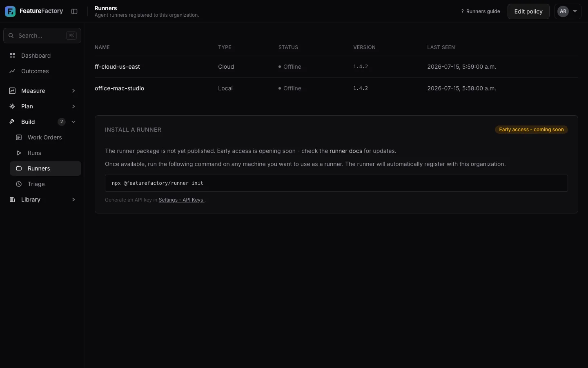Click the NAME column header

pyautogui.click(x=102, y=47)
